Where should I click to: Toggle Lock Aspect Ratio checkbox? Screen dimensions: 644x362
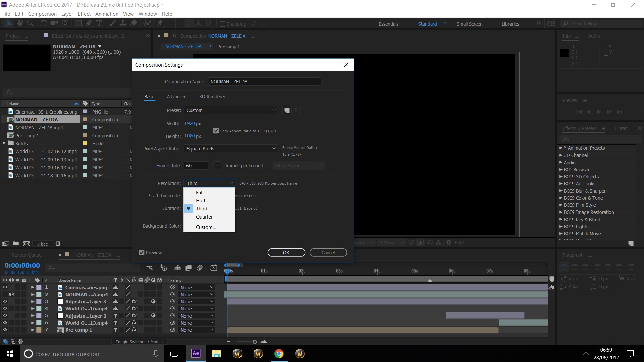[216, 131]
